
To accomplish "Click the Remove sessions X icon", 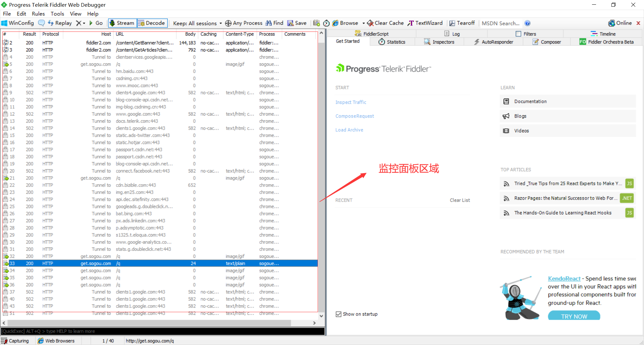I will [78, 23].
